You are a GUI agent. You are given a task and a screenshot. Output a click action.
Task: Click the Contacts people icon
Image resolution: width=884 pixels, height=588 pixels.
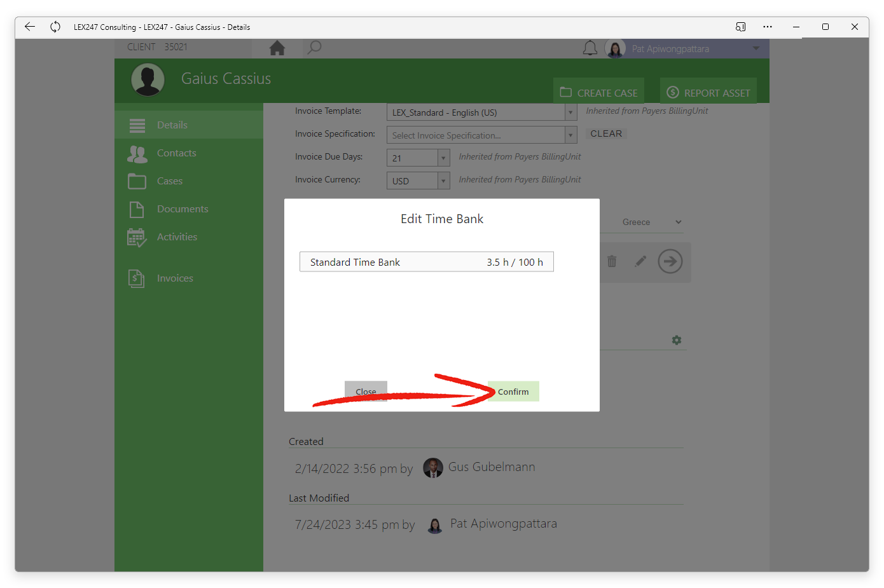137,153
